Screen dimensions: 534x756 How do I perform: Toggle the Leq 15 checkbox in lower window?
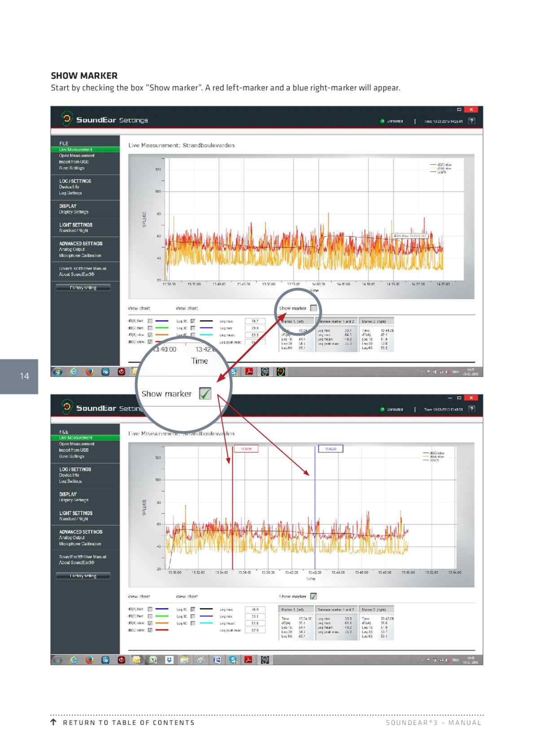coord(193,609)
